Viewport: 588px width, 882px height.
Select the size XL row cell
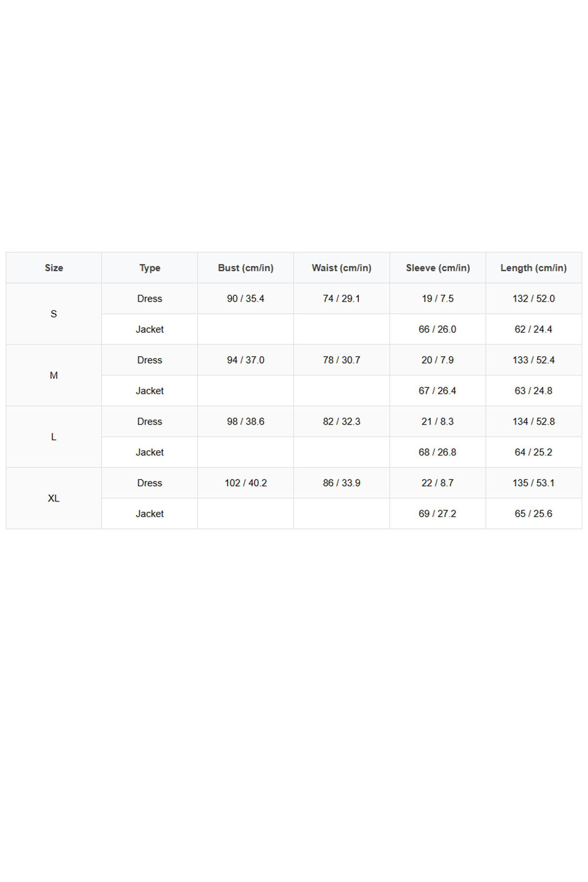(x=54, y=498)
